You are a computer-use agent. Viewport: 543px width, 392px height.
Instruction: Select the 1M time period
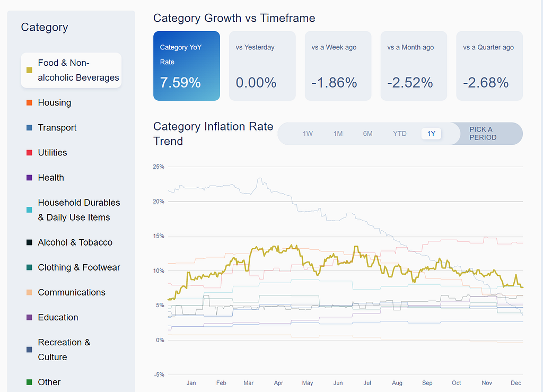pos(338,134)
